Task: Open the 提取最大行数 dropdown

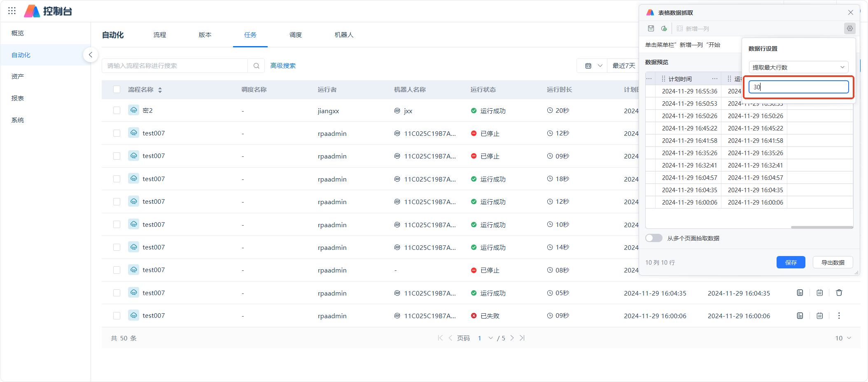Action: click(798, 67)
